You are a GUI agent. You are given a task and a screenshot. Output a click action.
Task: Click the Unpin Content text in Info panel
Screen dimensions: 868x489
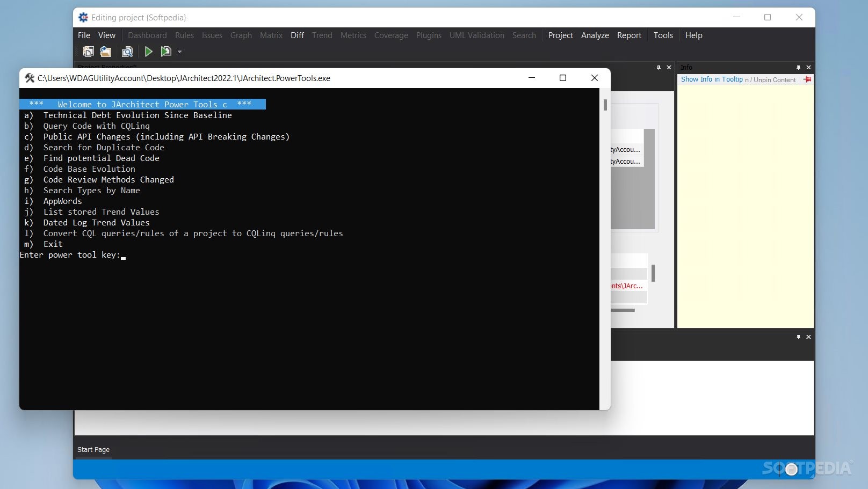tap(775, 80)
